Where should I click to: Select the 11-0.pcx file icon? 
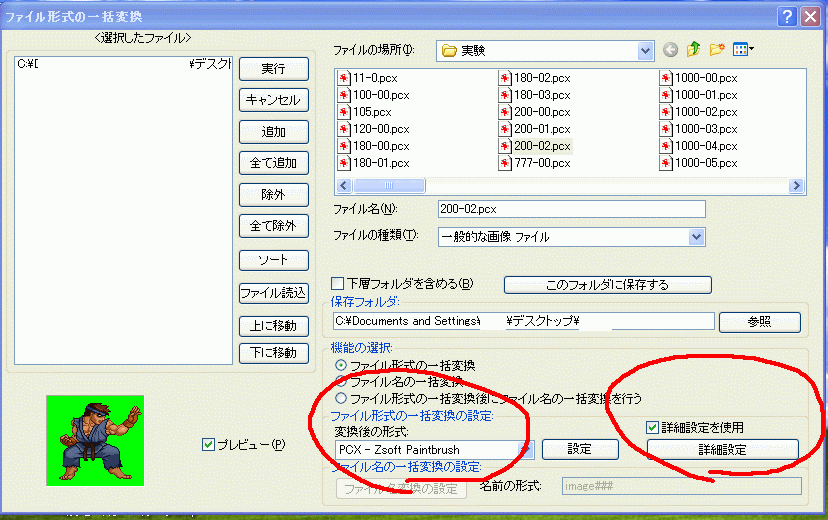344,78
